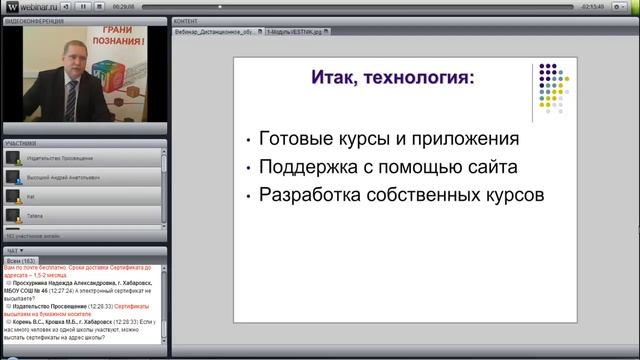Select participant Kat
Image resolution: width=640 pixels, height=360 pixels.
pos(82,197)
